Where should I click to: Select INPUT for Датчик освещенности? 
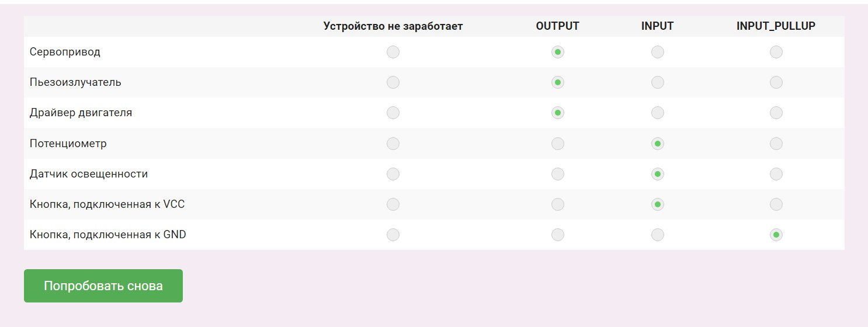click(x=658, y=173)
